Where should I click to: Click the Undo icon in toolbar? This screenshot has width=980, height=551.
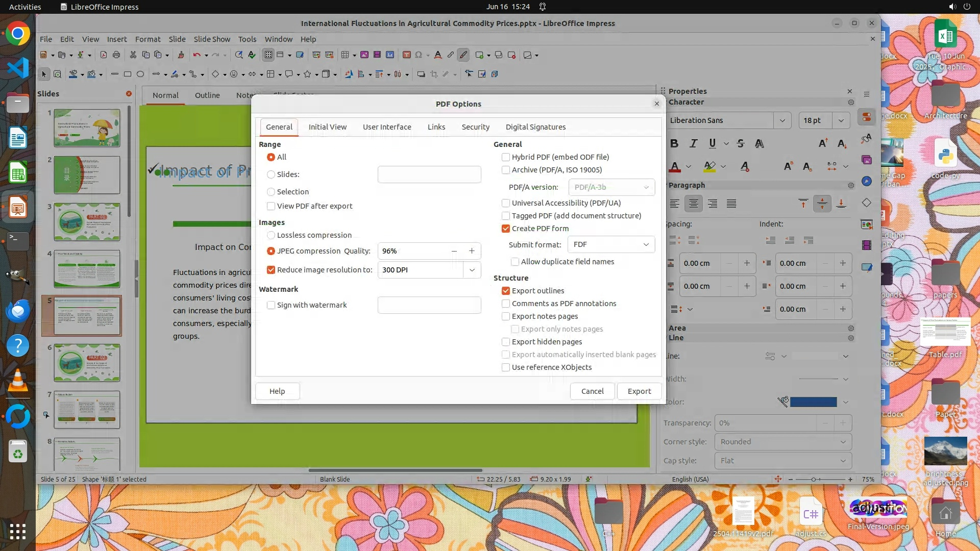[197, 55]
